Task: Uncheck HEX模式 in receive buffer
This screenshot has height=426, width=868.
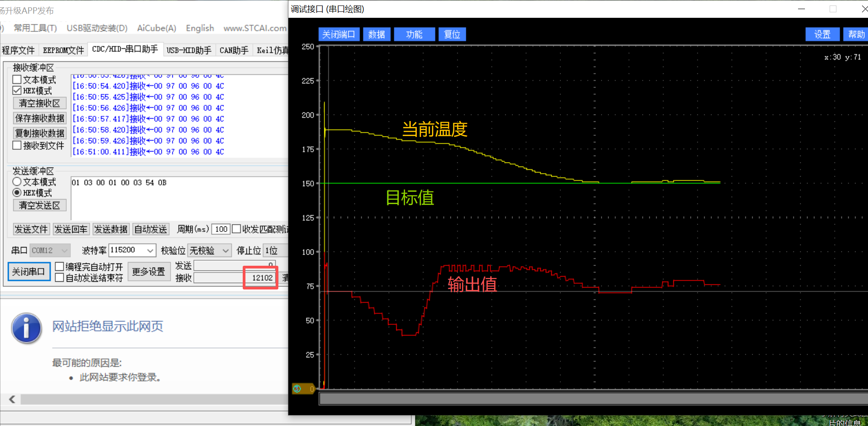Action: coord(17,90)
